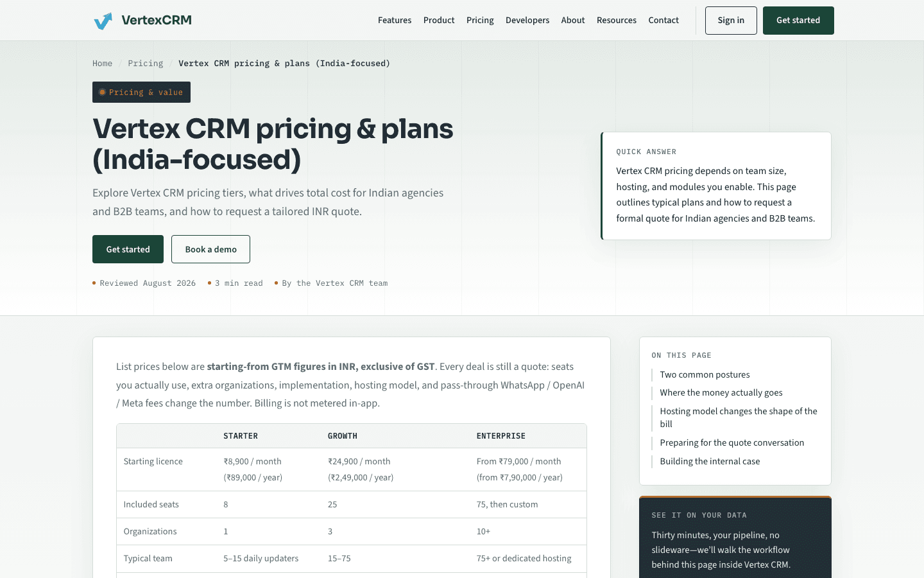
Task: Go to Home breadcrumb
Action: (102, 64)
